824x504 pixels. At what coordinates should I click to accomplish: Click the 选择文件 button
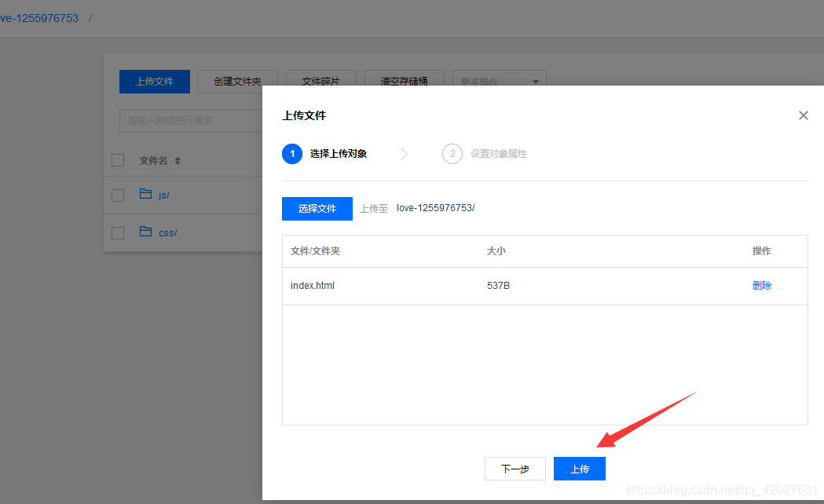(317, 208)
